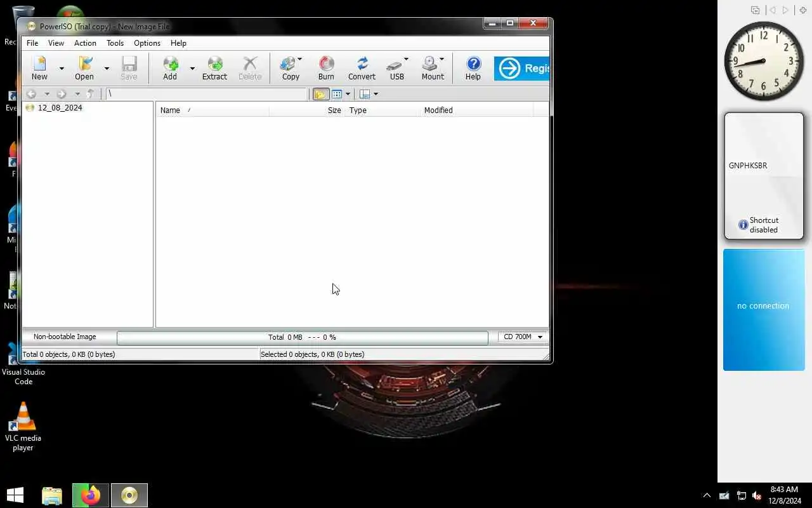Click the Total 0 objects status text

pyautogui.click(x=69, y=354)
